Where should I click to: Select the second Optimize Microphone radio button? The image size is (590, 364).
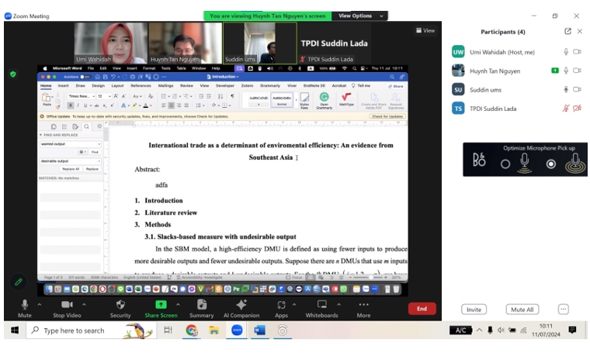pos(551,164)
